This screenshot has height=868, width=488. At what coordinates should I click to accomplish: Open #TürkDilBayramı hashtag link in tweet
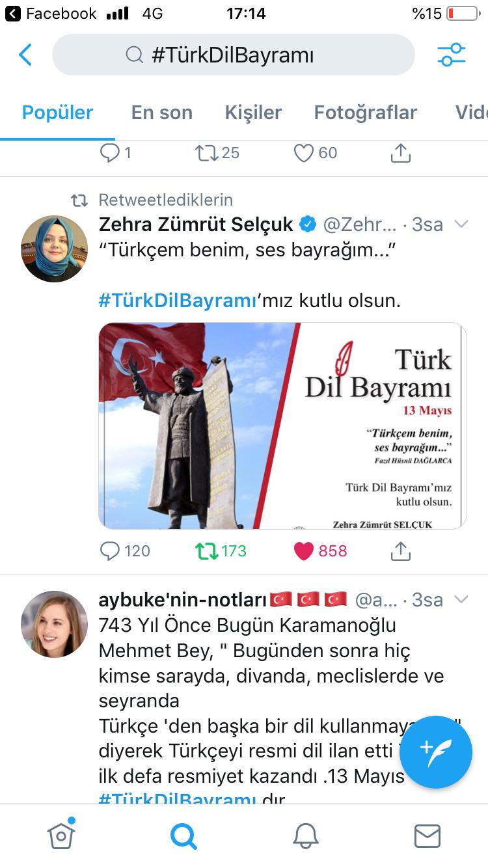click(176, 301)
